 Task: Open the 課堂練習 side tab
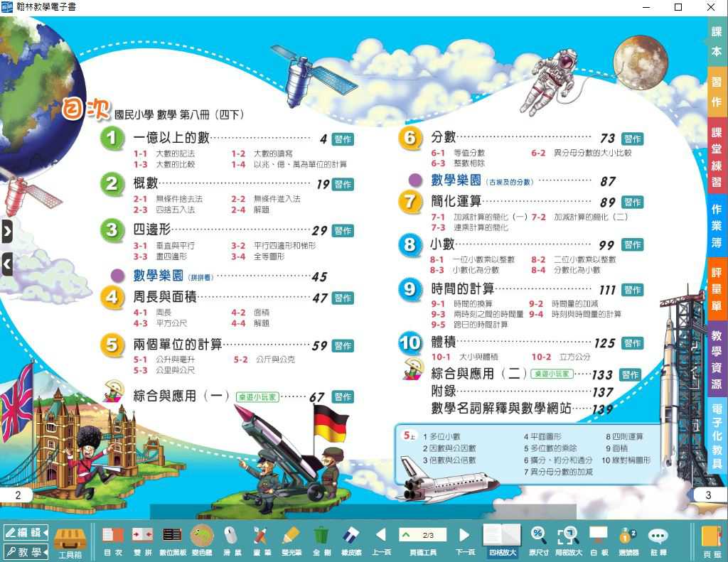(x=717, y=157)
